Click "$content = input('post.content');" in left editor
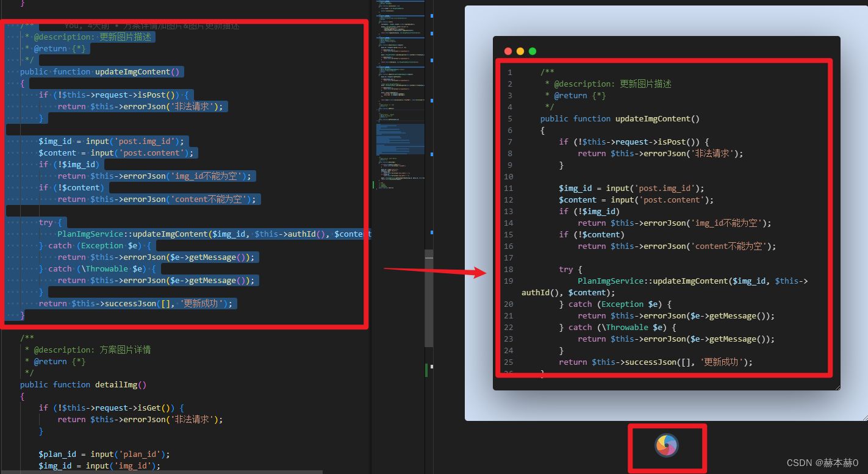Screen dimensions: 868x474 click(x=116, y=153)
